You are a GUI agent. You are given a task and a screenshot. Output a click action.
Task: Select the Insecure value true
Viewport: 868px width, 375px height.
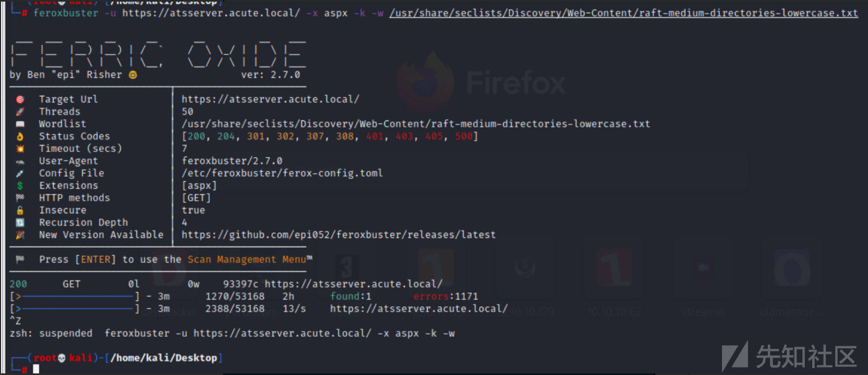pos(193,210)
